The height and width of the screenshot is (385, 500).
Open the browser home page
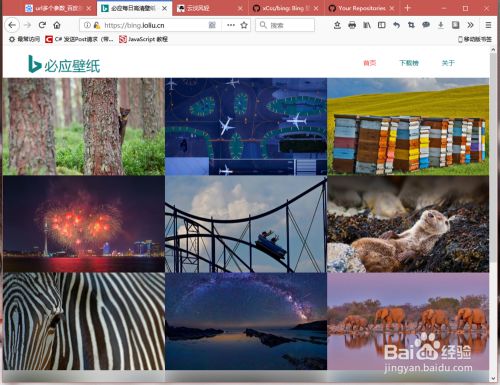57,25
